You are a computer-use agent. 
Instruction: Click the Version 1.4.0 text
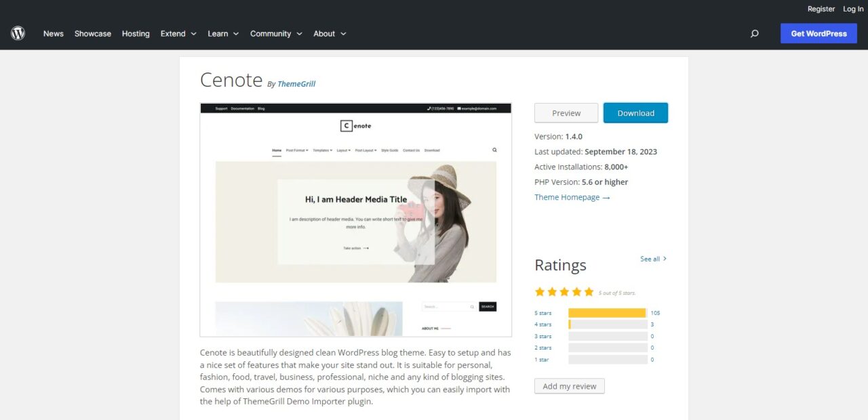(x=559, y=136)
